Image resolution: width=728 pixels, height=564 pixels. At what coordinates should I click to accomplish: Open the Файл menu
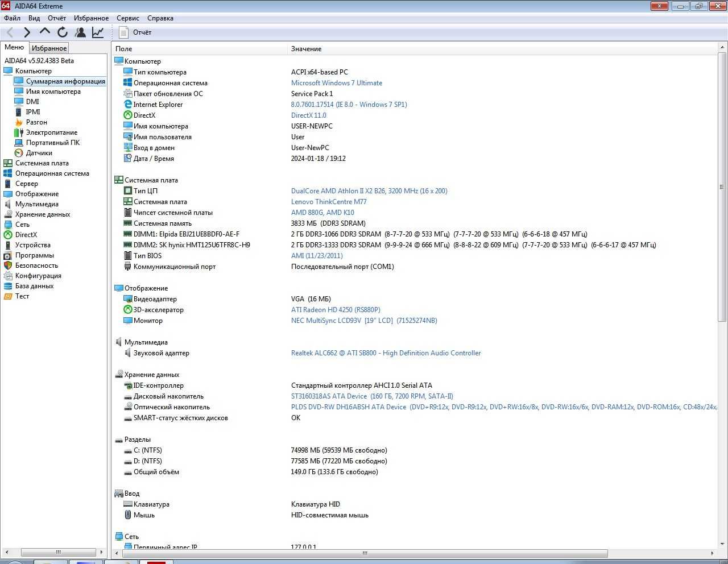click(12, 18)
